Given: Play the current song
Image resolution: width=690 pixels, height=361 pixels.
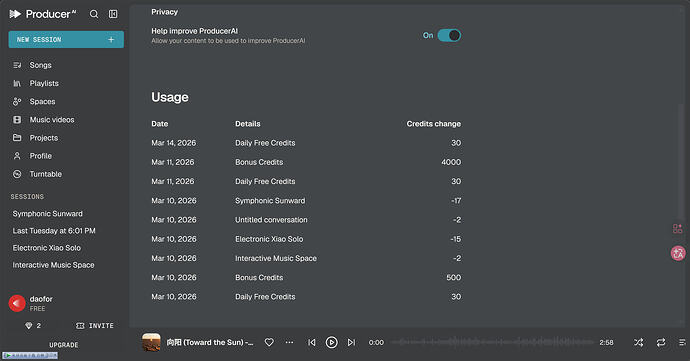Looking at the screenshot, I should click(x=331, y=342).
